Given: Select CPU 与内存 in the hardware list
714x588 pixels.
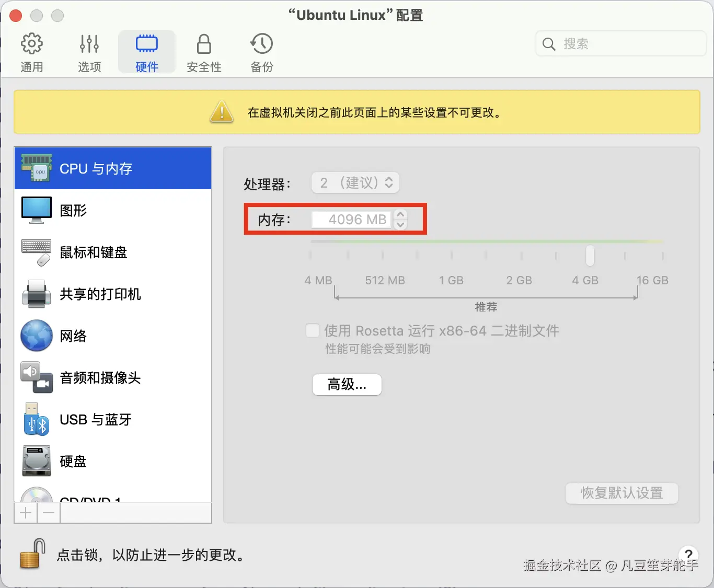Looking at the screenshot, I should [113, 168].
